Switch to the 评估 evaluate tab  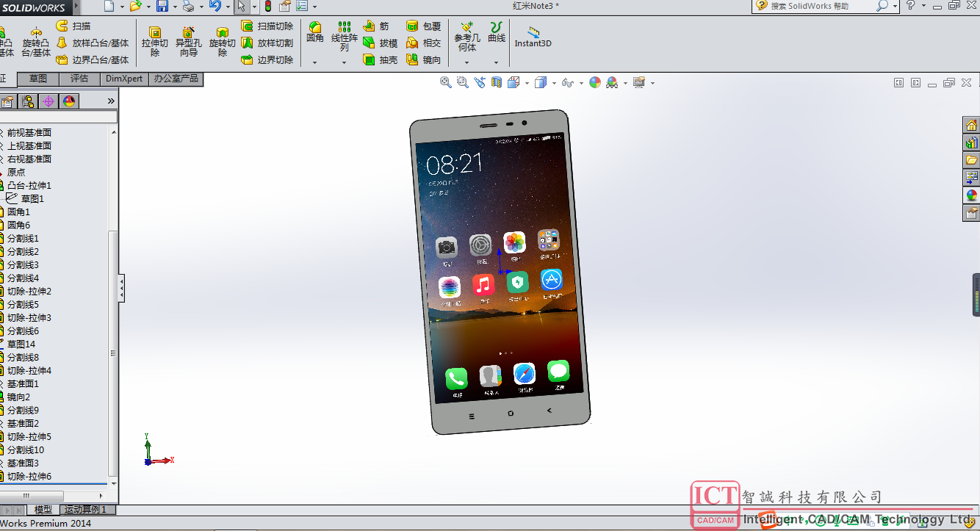click(79, 79)
